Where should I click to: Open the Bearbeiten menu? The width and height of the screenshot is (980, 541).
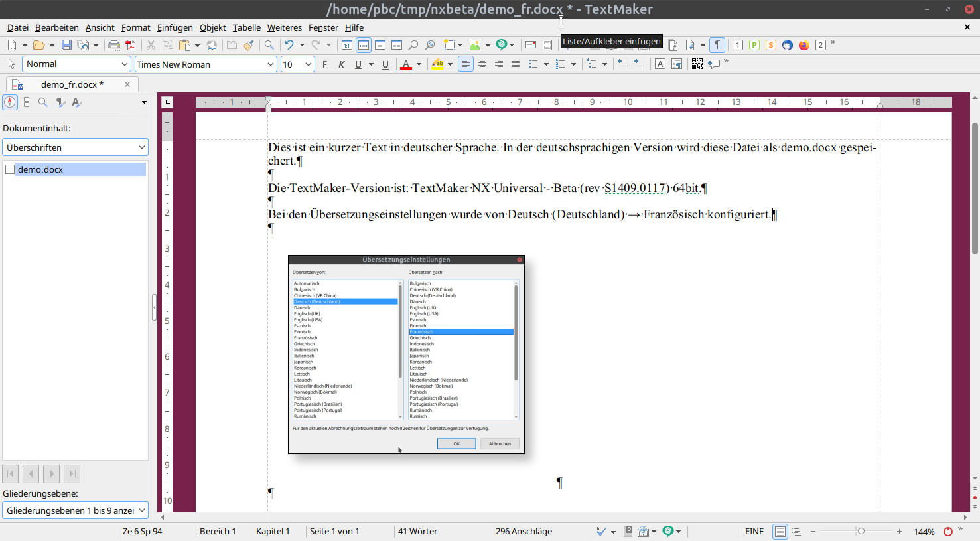57,27
